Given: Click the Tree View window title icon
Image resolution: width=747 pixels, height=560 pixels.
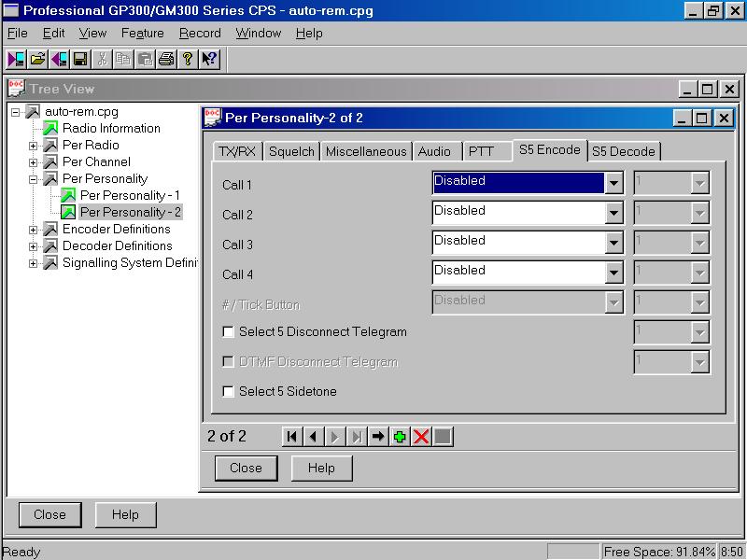Looking at the screenshot, I should 17,89.
